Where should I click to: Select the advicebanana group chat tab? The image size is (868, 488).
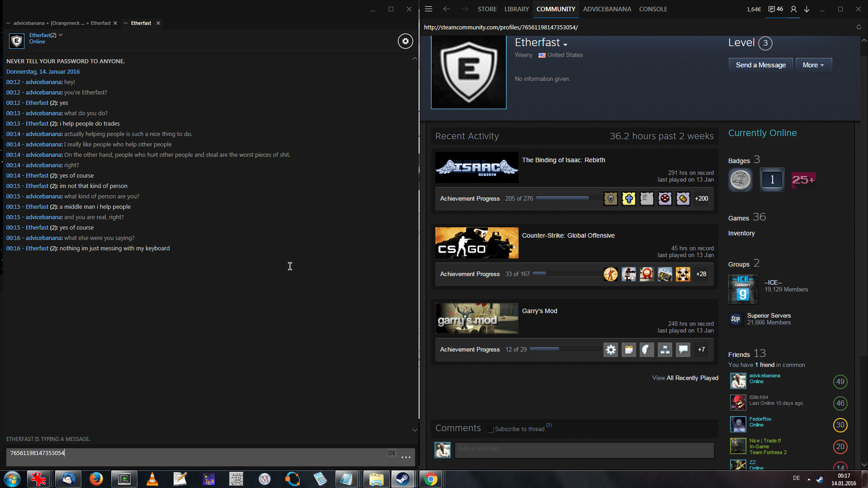61,23
